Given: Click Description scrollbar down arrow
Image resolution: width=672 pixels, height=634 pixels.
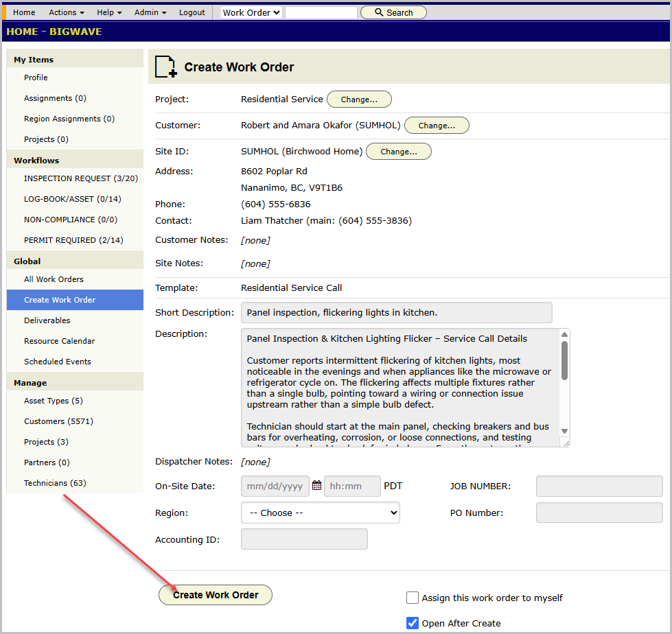Looking at the screenshot, I should click(x=564, y=432).
